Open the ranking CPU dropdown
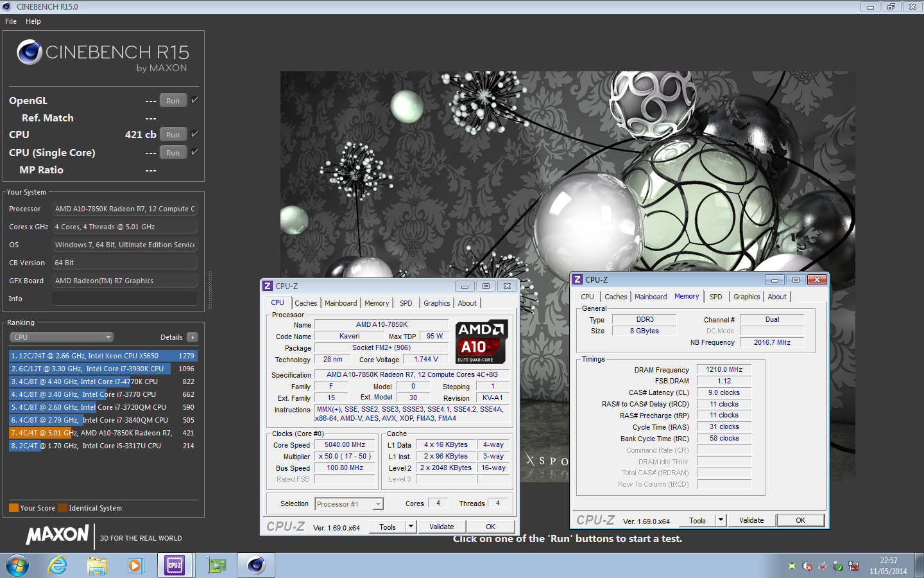 (x=62, y=337)
